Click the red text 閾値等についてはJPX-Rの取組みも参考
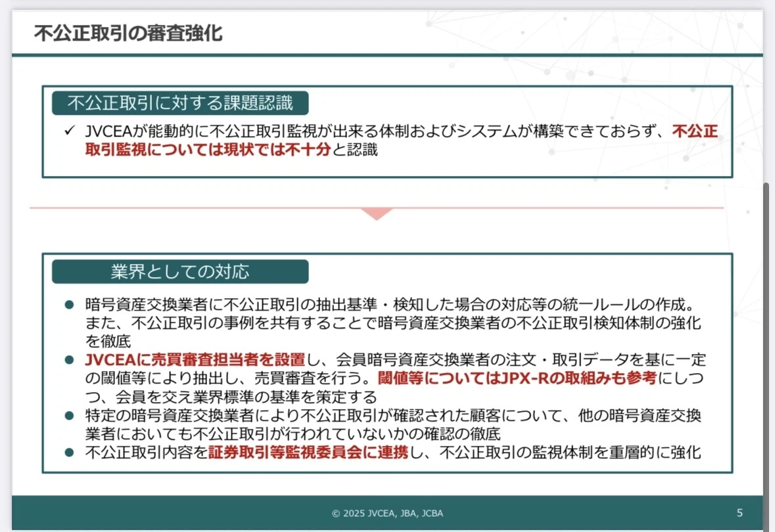The width and height of the screenshot is (775, 532). coord(517,378)
